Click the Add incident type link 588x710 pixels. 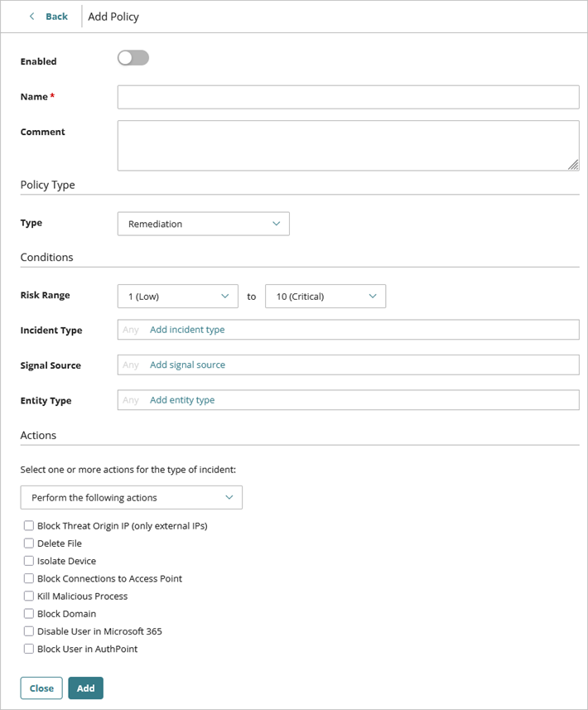point(187,329)
